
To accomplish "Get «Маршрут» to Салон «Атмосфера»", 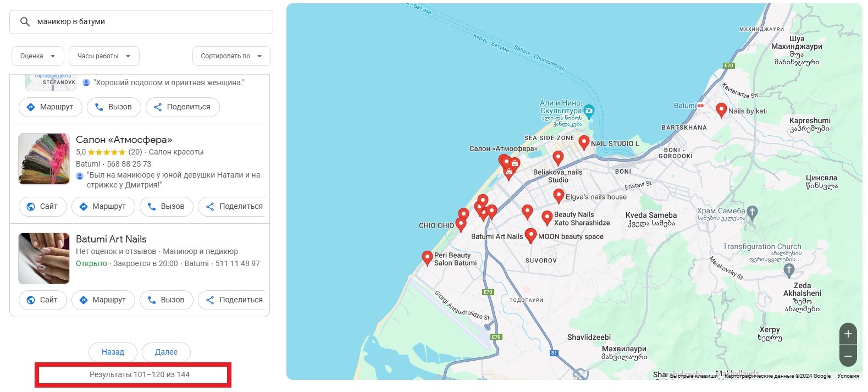I will pos(103,206).
